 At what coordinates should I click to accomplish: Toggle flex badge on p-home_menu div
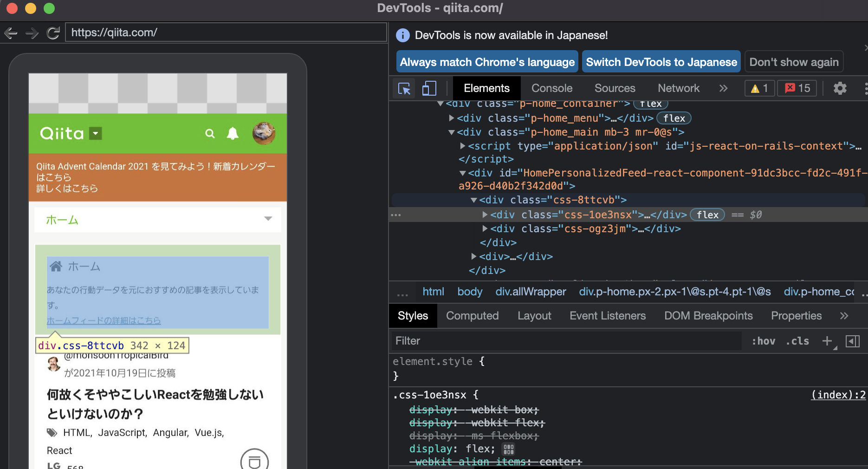[674, 118]
